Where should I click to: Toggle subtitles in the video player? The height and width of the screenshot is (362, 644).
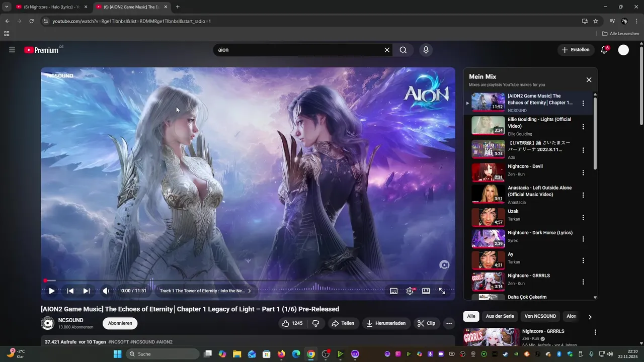click(394, 291)
